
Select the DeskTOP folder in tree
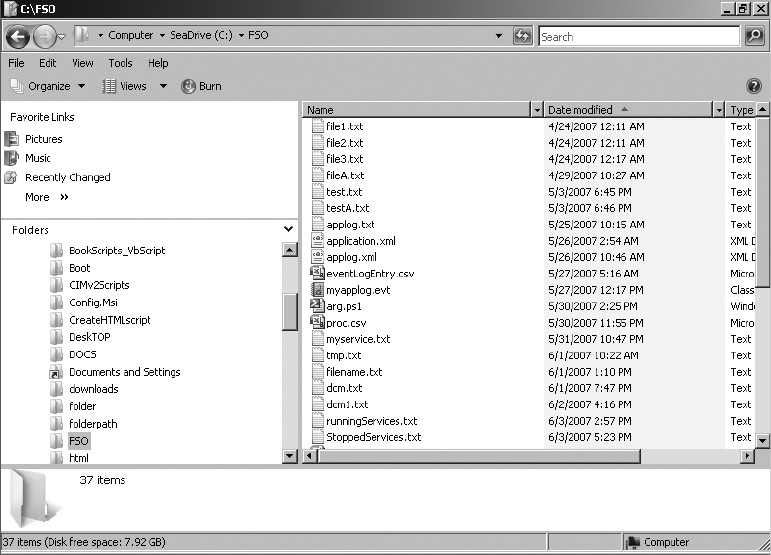coord(81,337)
